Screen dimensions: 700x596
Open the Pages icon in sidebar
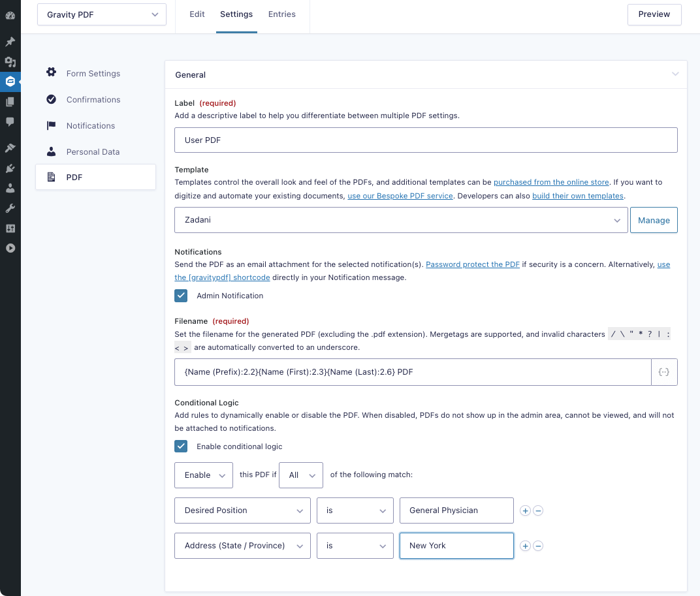[10, 102]
